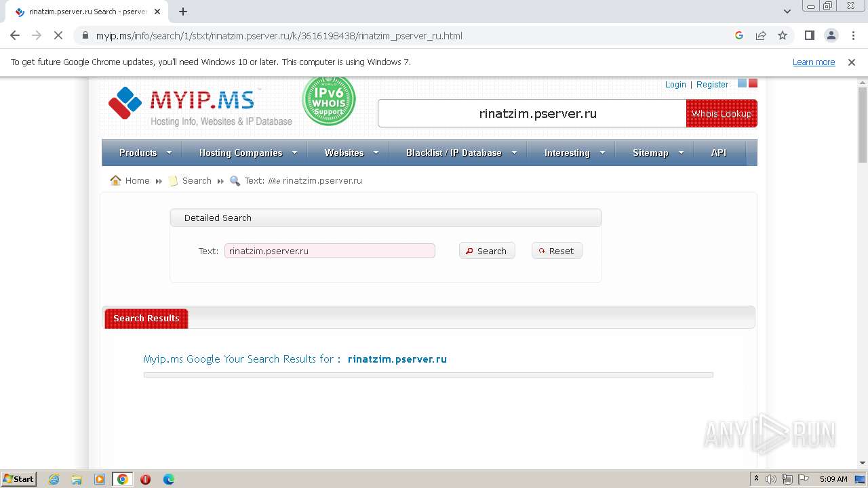Click the Home house icon in breadcrumb
Screen dimensions: 868x488
pos(115,180)
